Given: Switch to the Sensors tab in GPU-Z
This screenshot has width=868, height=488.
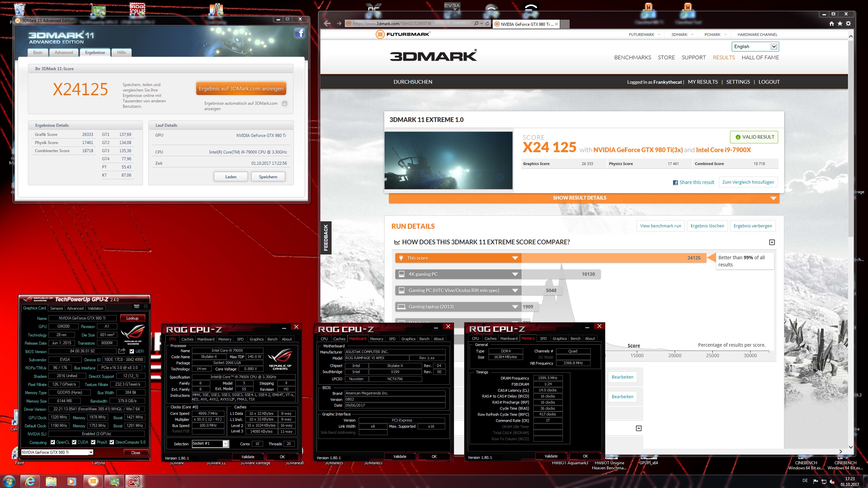Looking at the screenshot, I should click(x=56, y=308).
